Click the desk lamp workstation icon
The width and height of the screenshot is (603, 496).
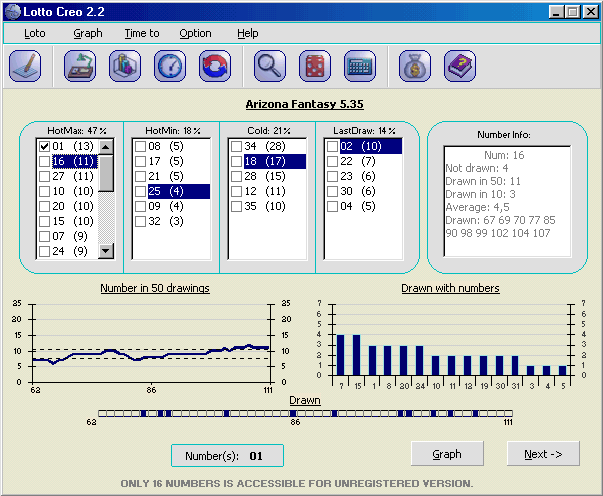coord(80,66)
